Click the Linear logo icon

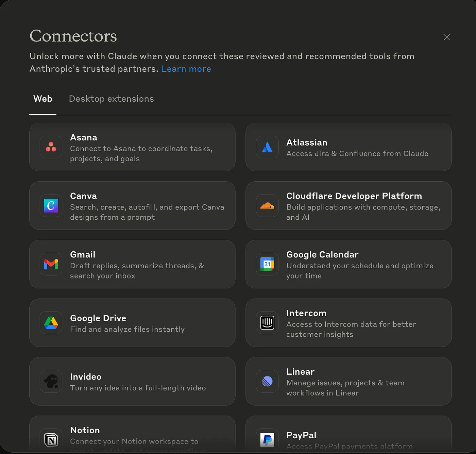point(267,381)
